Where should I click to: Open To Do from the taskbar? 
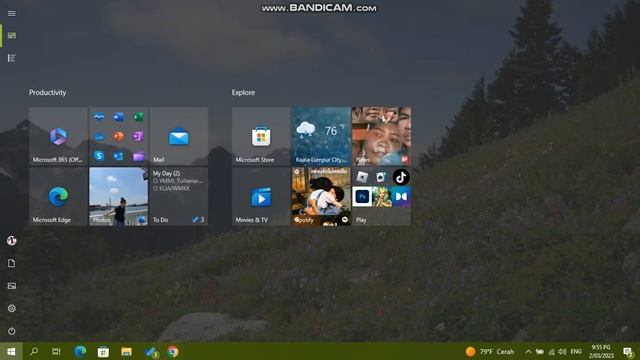click(x=150, y=351)
